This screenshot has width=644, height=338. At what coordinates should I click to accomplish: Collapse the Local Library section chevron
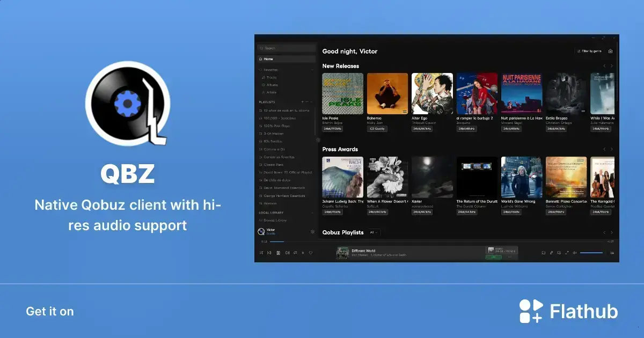pyautogui.click(x=312, y=213)
